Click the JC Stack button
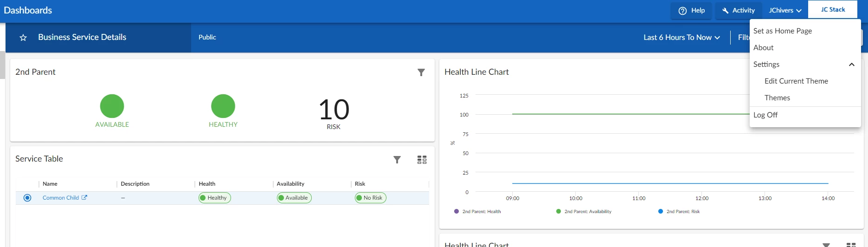The width and height of the screenshot is (868, 247). [833, 10]
